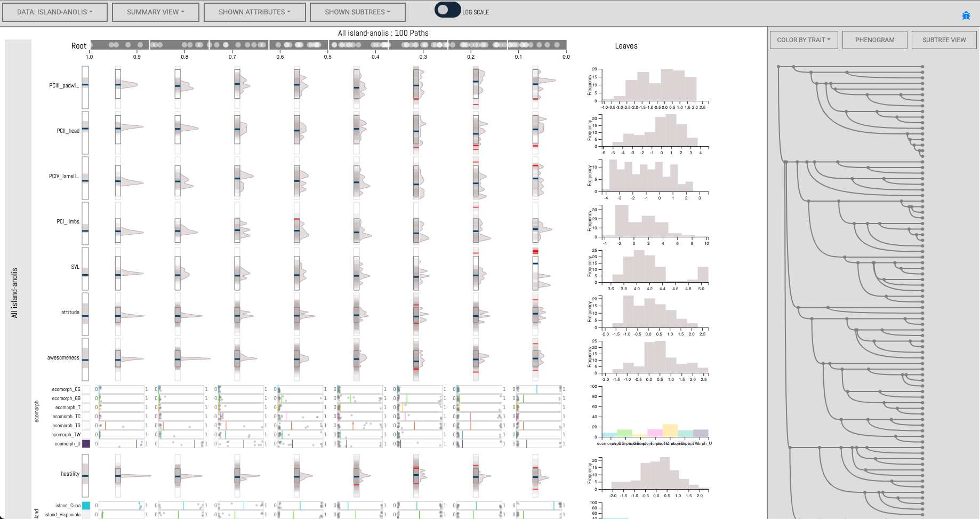Click the blue bug report icon
The width and height of the screenshot is (980, 519).
pos(966,15)
